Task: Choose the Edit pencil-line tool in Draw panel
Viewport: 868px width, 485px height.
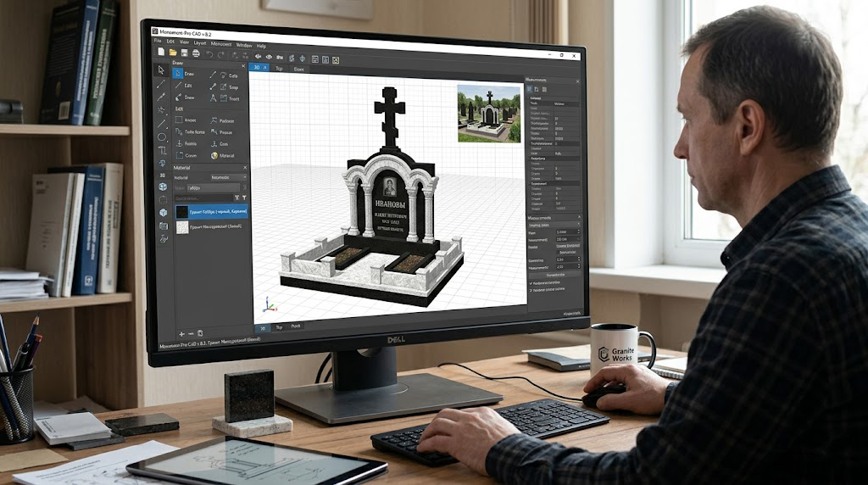Action: pos(184,86)
